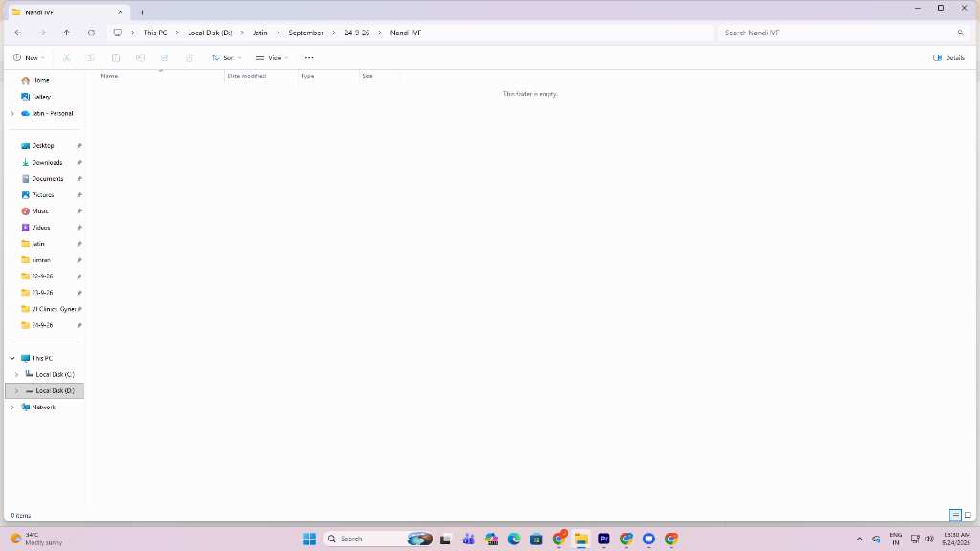Add a new tab with plus button
This screenshot has height=551, width=980.
coord(142,11)
